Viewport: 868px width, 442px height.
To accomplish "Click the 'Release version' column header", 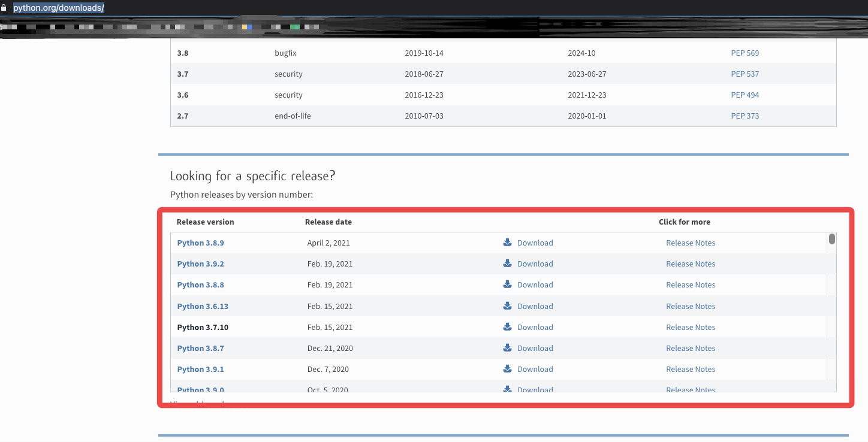I will coord(205,222).
